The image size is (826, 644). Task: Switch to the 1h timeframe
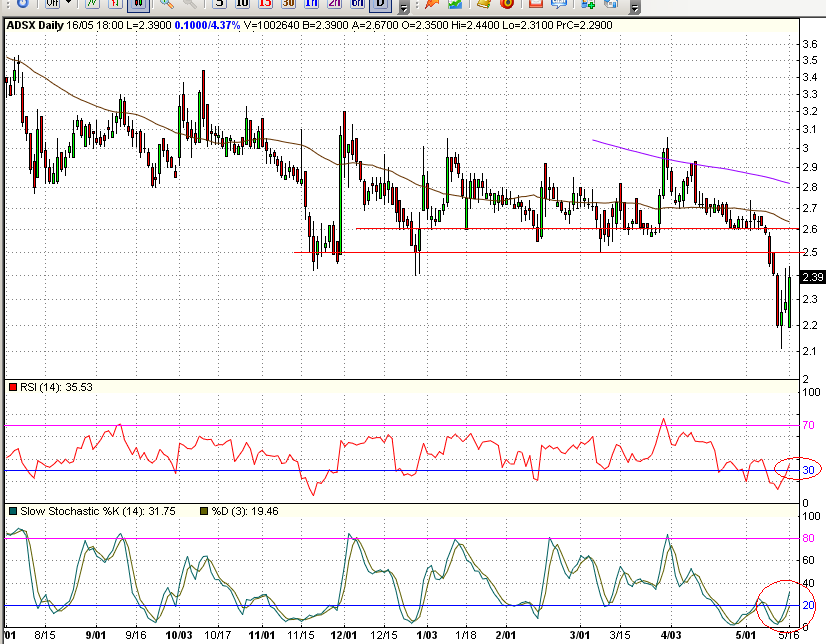click(x=312, y=6)
